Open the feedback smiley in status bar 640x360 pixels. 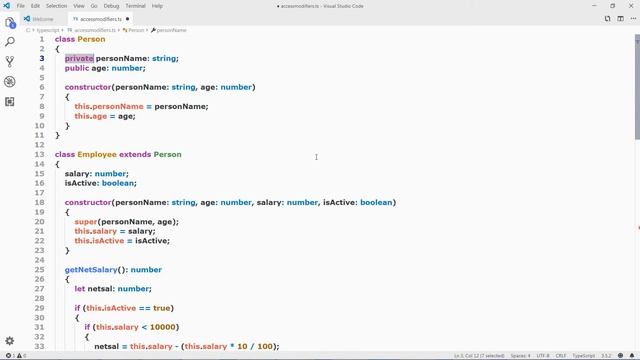(620, 356)
